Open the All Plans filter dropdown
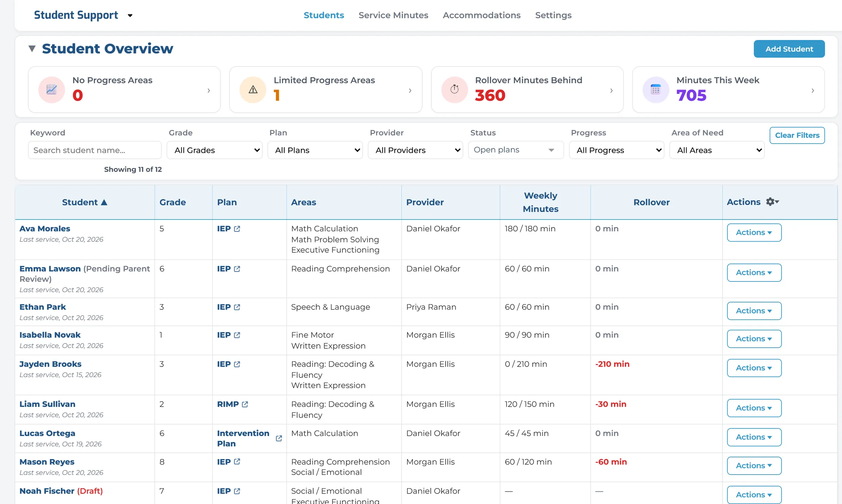 [315, 150]
